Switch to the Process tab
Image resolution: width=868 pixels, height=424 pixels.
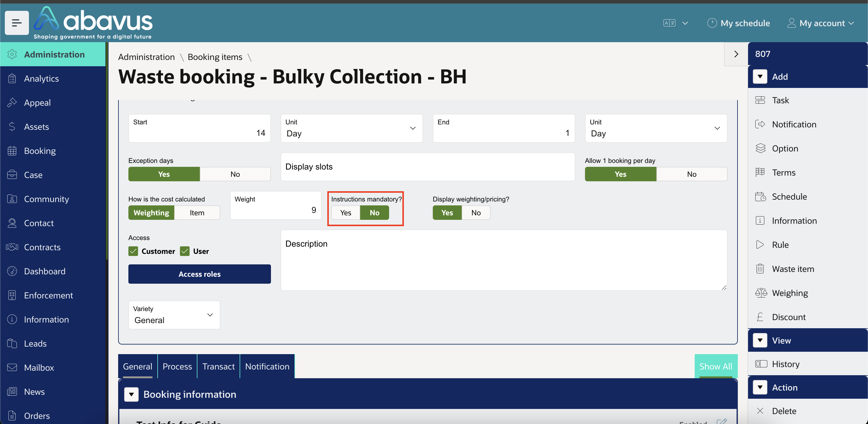[177, 366]
